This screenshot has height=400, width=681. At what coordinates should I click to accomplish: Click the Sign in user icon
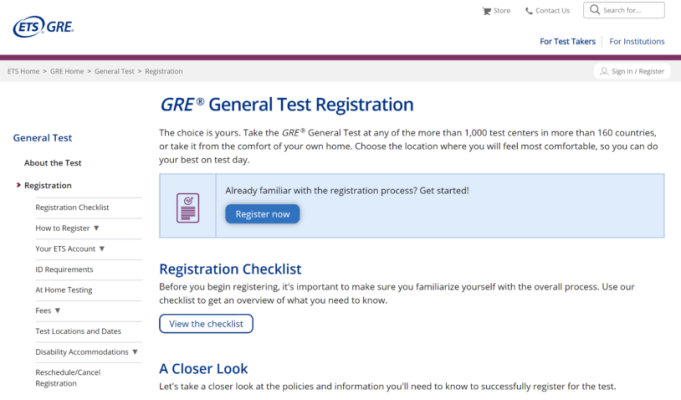coord(603,72)
